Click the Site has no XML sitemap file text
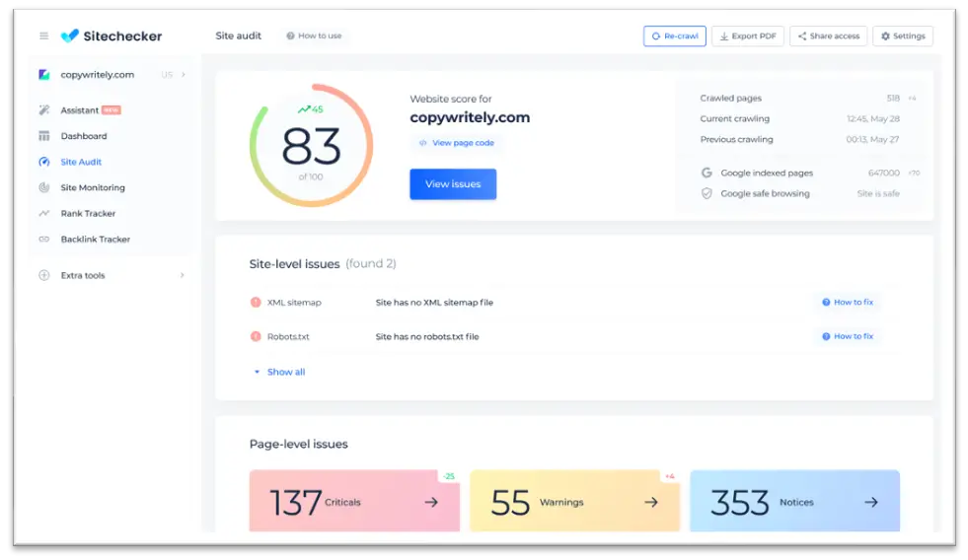 pos(434,303)
